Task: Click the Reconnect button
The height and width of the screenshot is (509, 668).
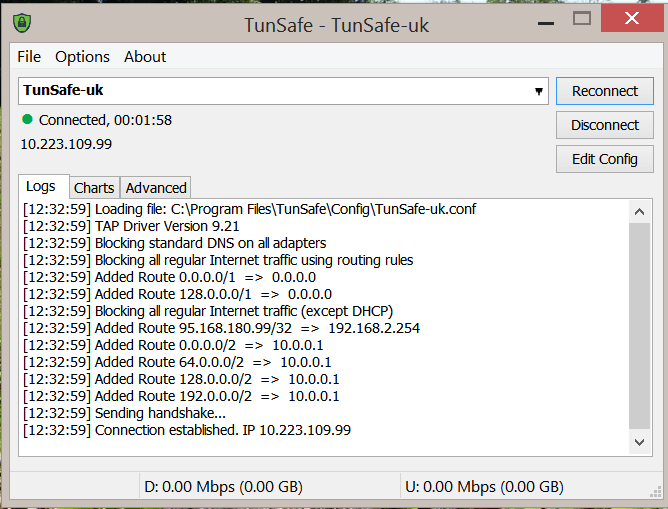Action: (x=605, y=91)
